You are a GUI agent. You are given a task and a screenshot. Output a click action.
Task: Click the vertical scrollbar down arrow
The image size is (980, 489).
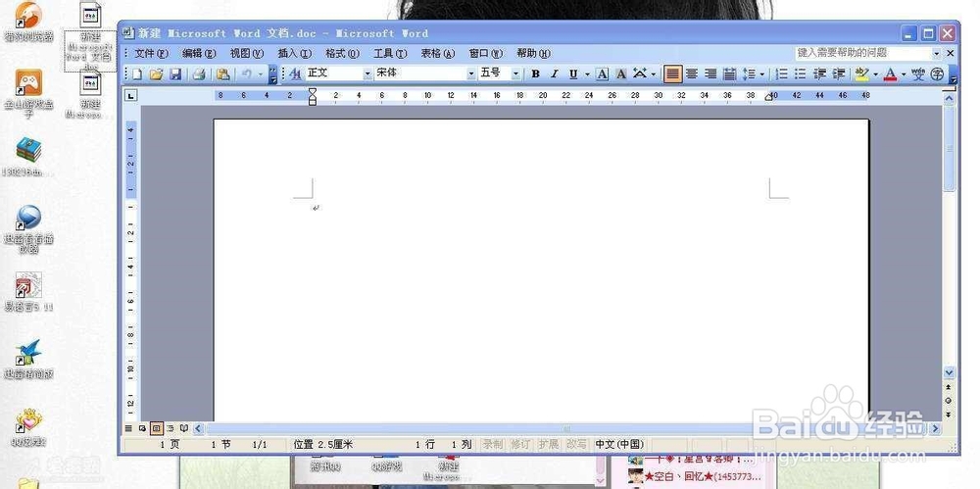[949, 372]
